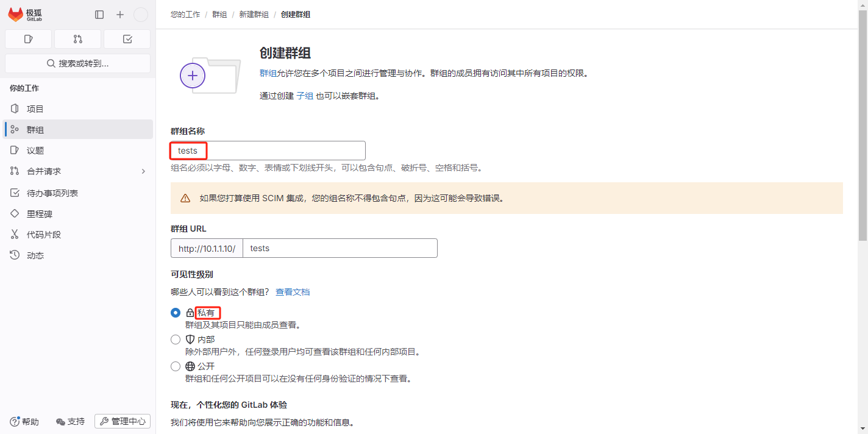
Task: Open the 帮助 menu in sidebar
Action: [x=24, y=422]
